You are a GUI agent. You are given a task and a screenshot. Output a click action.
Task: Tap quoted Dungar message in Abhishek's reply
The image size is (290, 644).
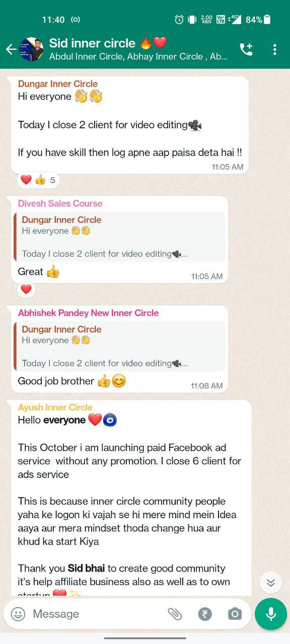[120, 347]
